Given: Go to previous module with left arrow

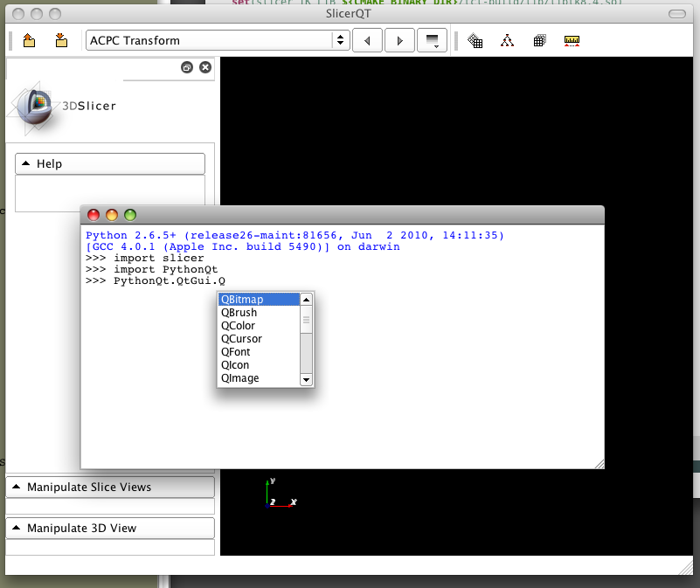Looking at the screenshot, I should pos(367,40).
